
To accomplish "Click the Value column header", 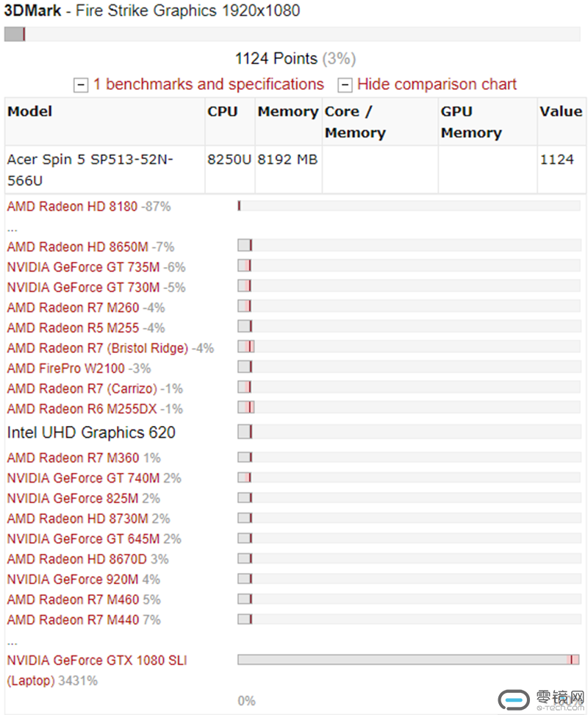I will point(562,122).
